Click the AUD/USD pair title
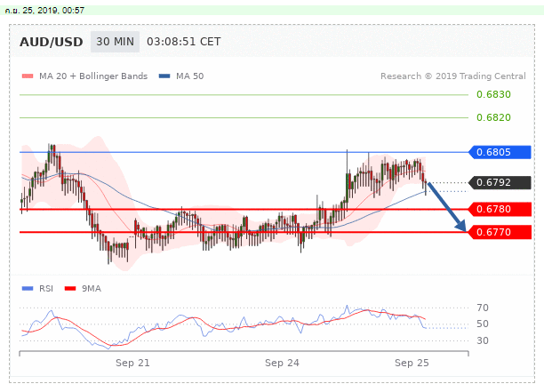This screenshot has width=544, height=392. [51, 42]
